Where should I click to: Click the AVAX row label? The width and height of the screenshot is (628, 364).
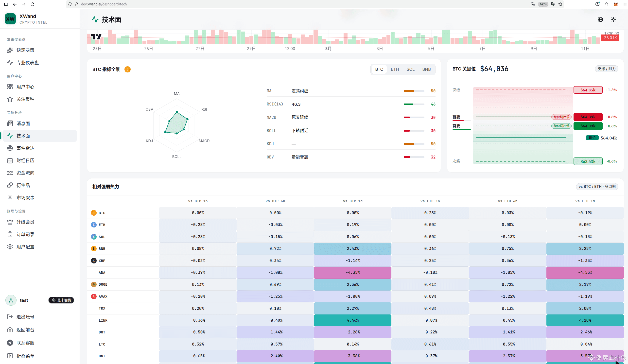coord(103,296)
